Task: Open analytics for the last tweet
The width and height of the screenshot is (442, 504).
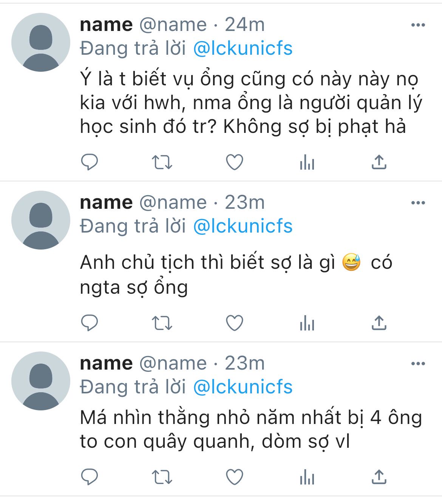Action: click(x=307, y=478)
